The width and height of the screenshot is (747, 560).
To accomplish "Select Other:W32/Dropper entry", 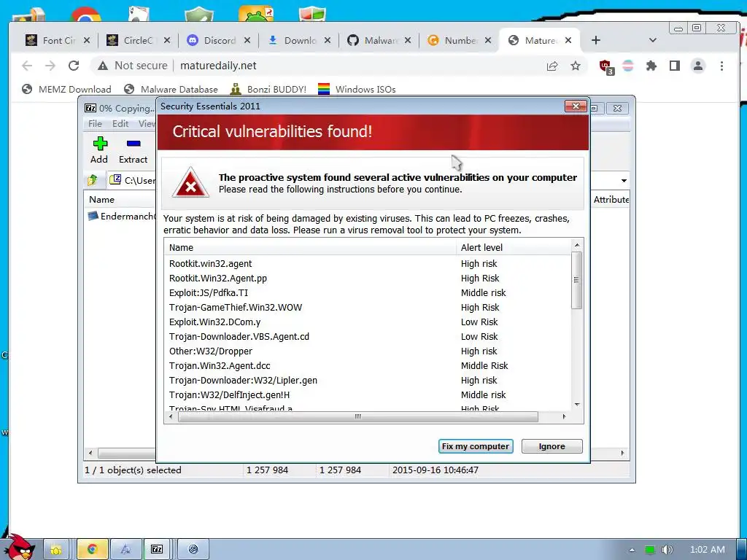I will [368, 351].
